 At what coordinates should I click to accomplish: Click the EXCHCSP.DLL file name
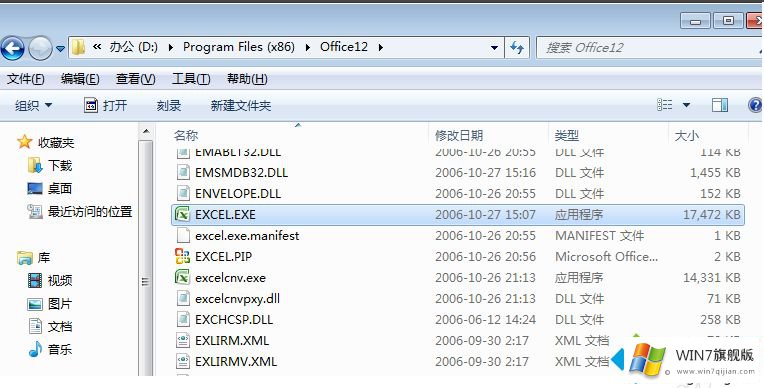pyautogui.click(x=234, y=320)
